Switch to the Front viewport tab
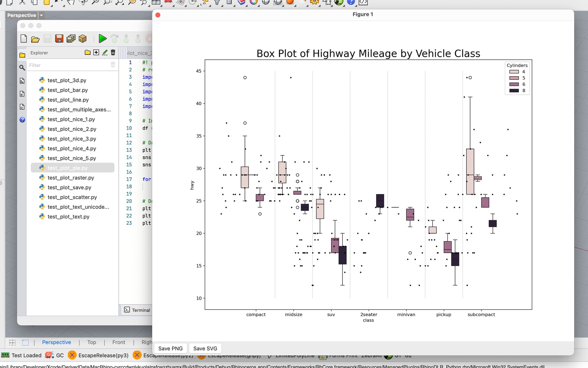Image resolution: width=588 pixels, height=368 pixels. pos(119,342)
